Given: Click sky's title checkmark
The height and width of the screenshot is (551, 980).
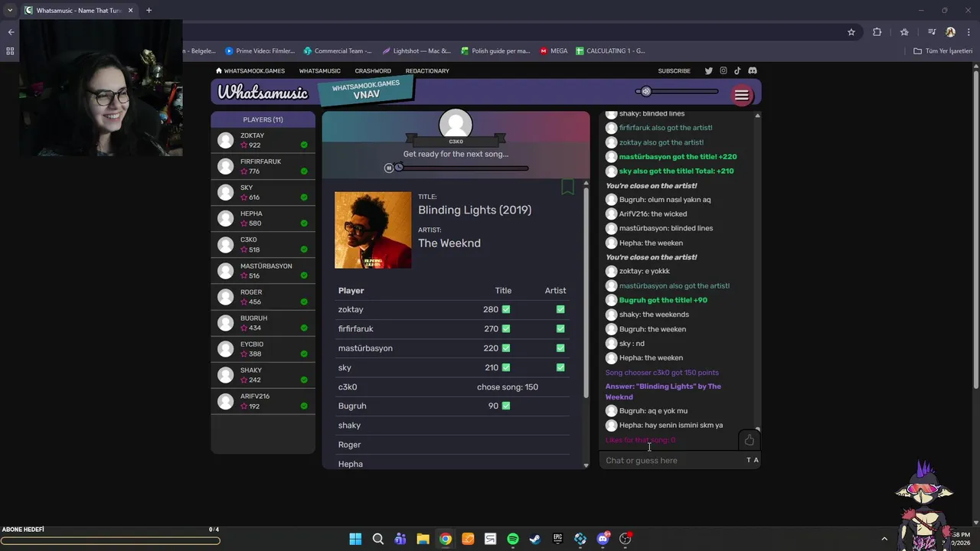Looking at the screenshot, I should (506, 367).
